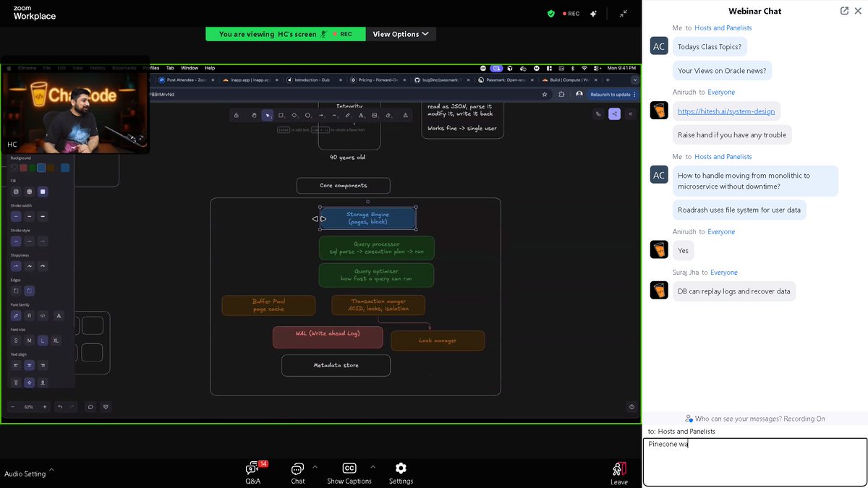Pick the transparent background swatch
Screen dimensions: 868x488
[14, 168]
